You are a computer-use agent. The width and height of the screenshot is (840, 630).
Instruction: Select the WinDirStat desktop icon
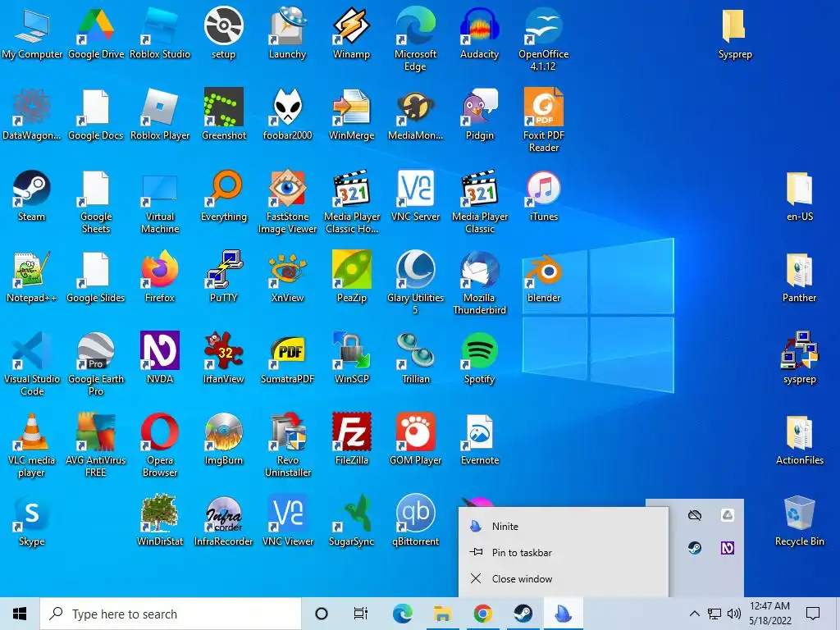point(160,521)
